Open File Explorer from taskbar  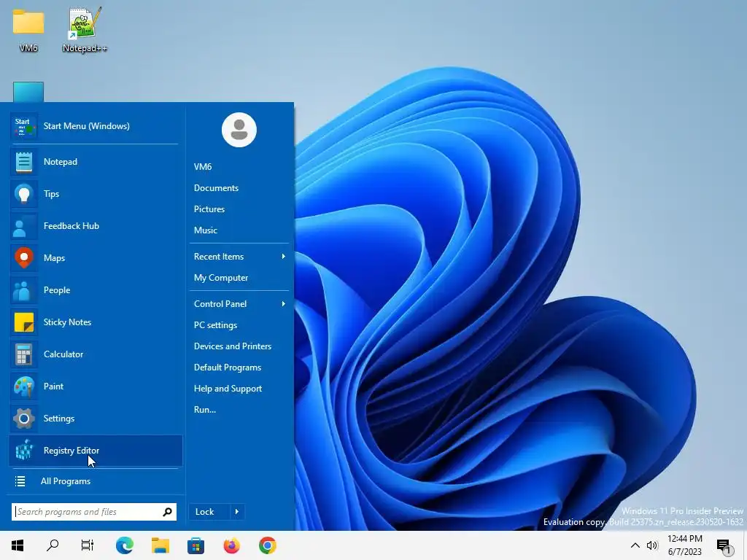[160, 545]
